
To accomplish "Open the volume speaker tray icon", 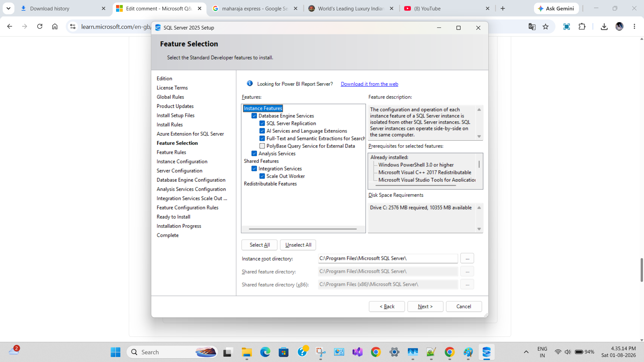I will click(568, 352).
